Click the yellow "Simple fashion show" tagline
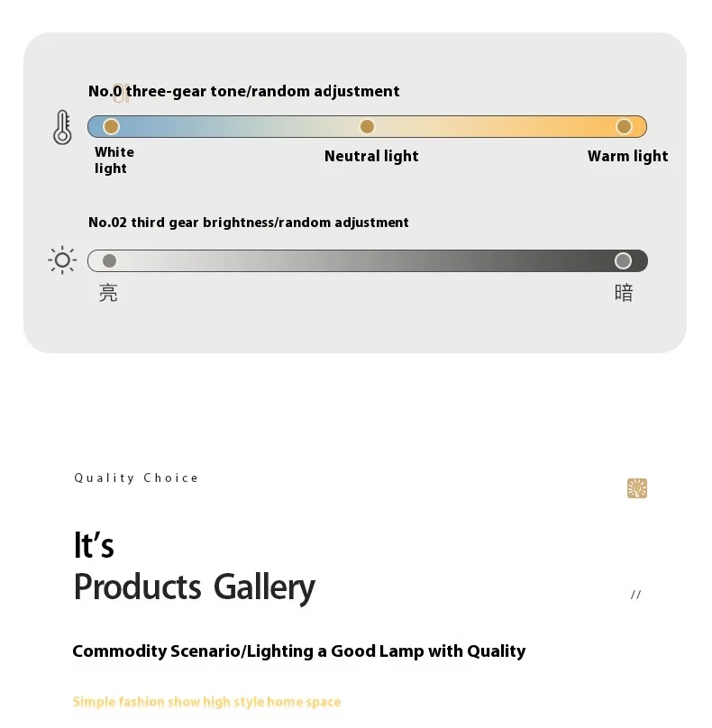The height and width of the screenshot is (728, 712). point(206,702)
